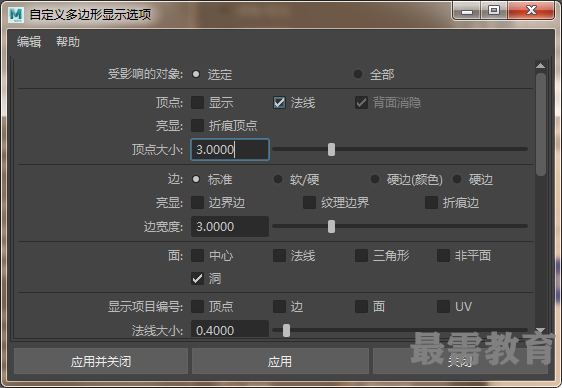Click the vertical scrollbar thumb

click(541, 124)
